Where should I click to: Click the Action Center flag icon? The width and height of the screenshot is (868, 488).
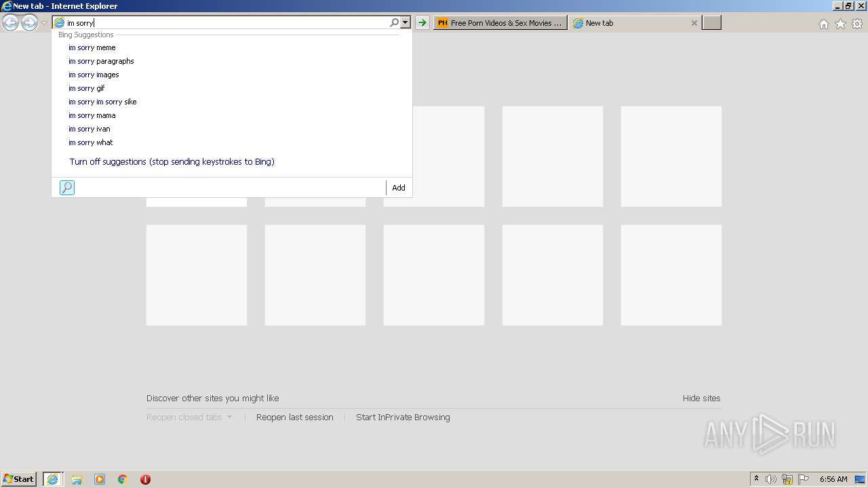804,479
